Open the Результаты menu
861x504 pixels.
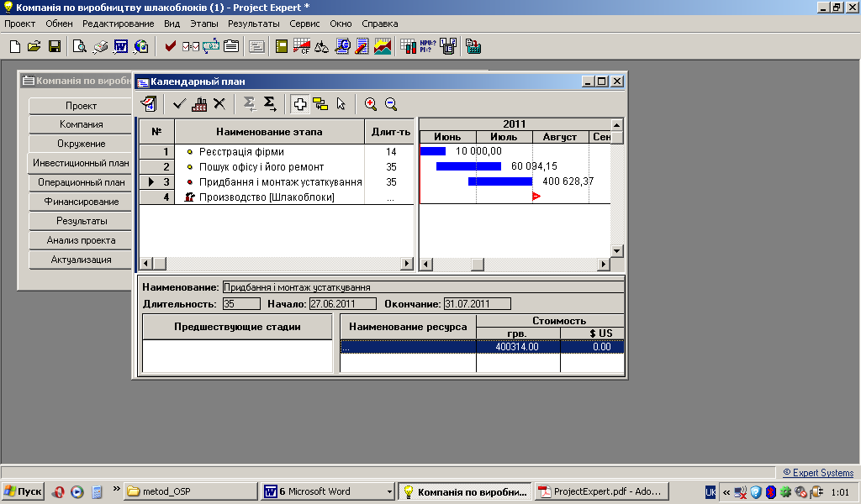tap(254, 24)
